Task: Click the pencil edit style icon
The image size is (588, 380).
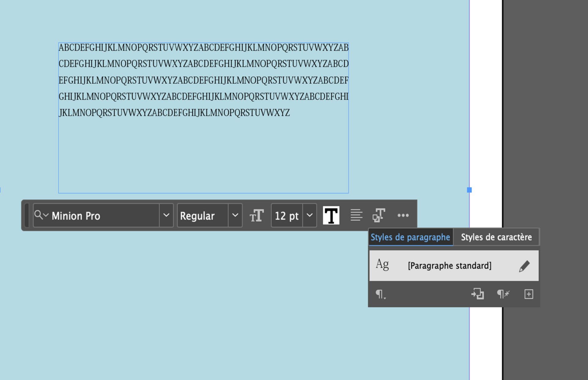Action: coord(524,266)
